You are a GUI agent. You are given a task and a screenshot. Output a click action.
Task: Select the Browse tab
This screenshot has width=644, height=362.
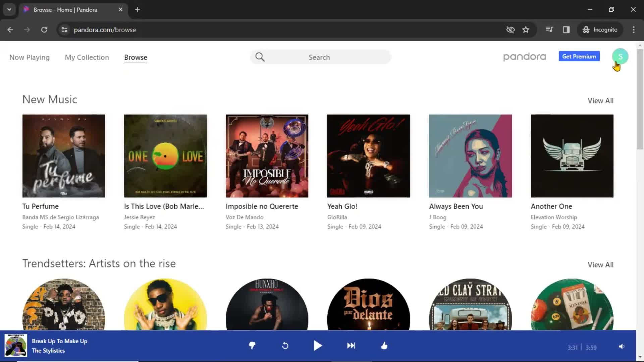(x=136, y=57)
